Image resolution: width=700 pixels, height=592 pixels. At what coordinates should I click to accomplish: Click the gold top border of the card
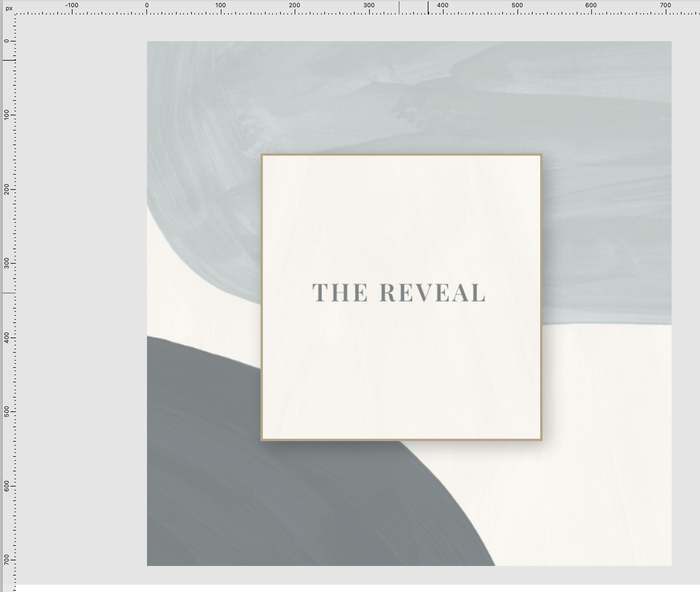point(401,155)
